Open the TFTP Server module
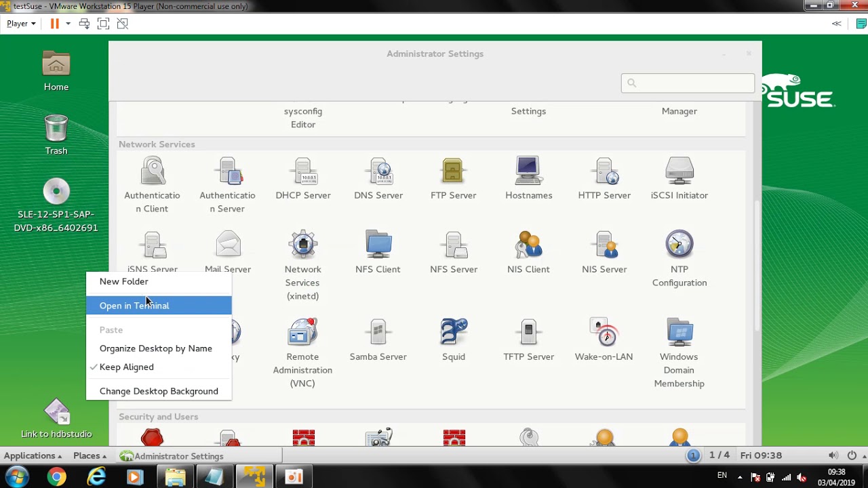868x488 pixels. coord(528,340)
